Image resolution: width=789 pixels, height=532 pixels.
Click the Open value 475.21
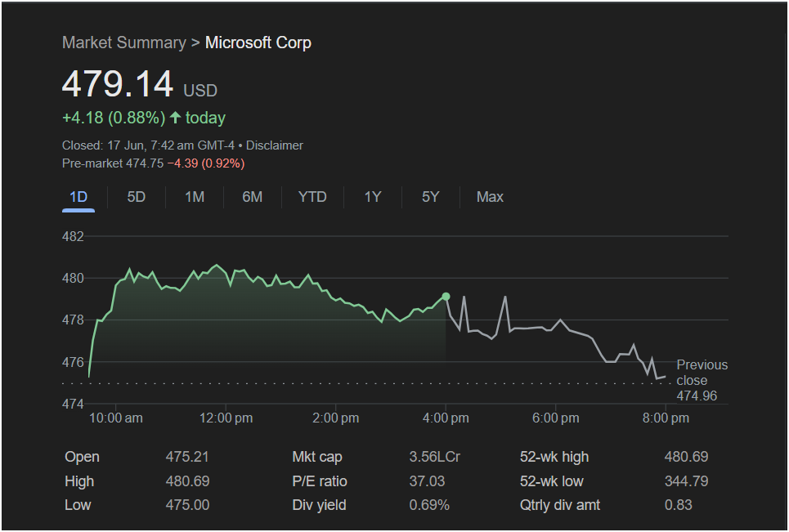[x=187, y=457]
